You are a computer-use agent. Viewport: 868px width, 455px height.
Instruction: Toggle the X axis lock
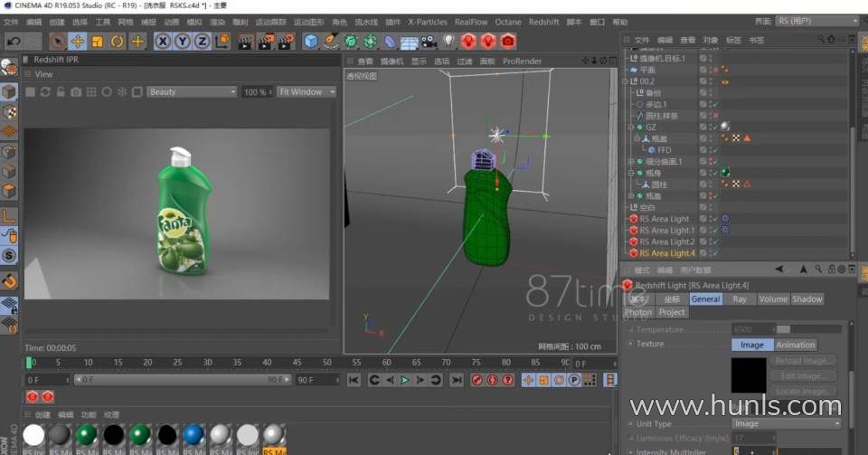[163, 42]
